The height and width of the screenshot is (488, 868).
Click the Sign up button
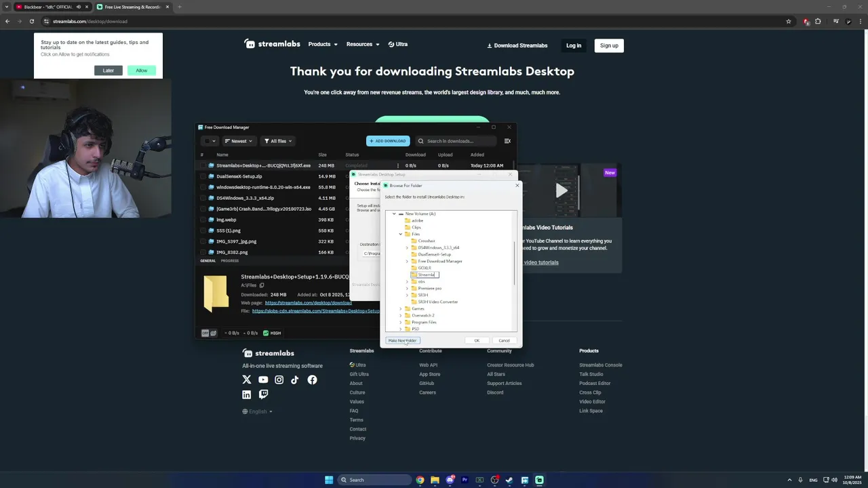click(609, 45)
